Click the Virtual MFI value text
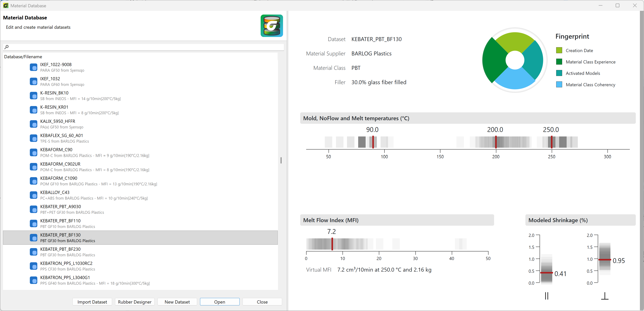The image size is (644, 311). (x=384, y=270)
